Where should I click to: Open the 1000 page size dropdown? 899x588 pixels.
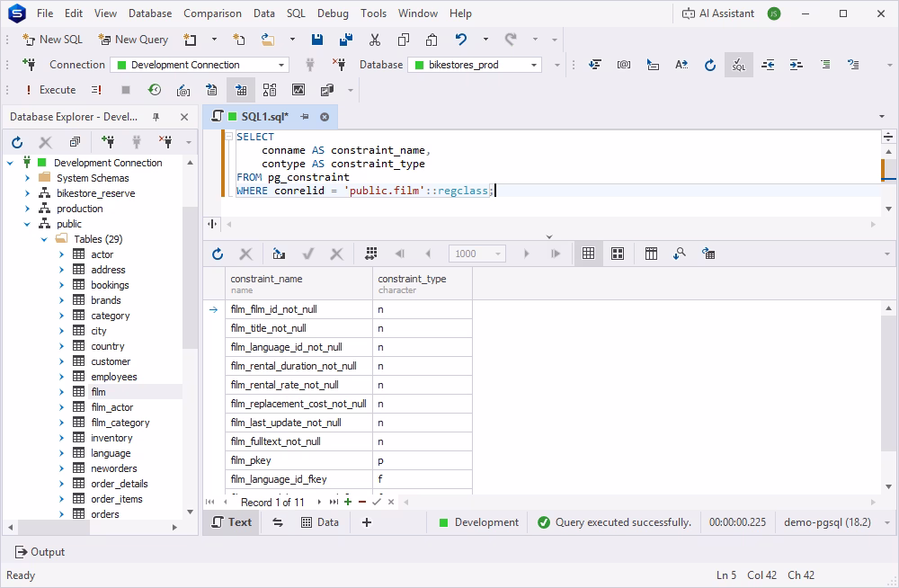[x=498, y=254]
